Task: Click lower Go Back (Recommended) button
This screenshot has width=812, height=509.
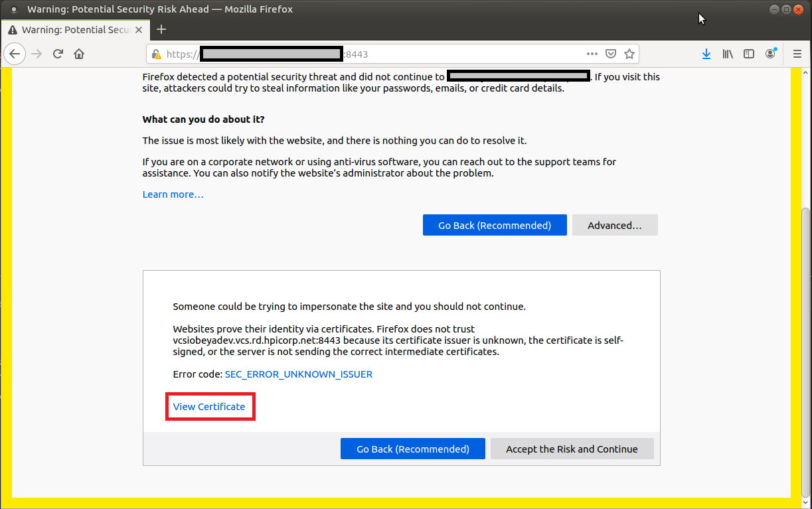Action: (x=413, y=449)
